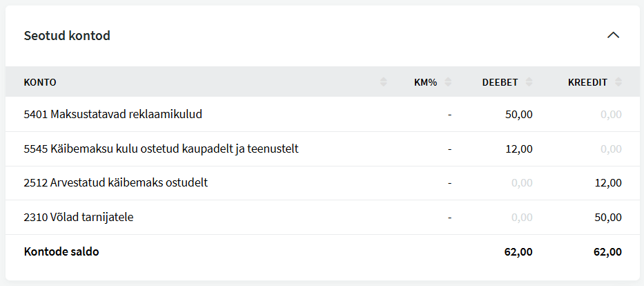This screenshot has width=644, height=286.
Task: Click the KONTO column header
Action: (40, 82)
